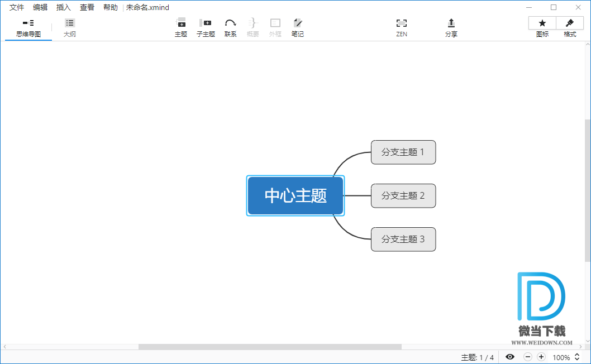Open the 编辑 menu
The height and width of the screenshot is (364, 591).
[x=40, y=7]
